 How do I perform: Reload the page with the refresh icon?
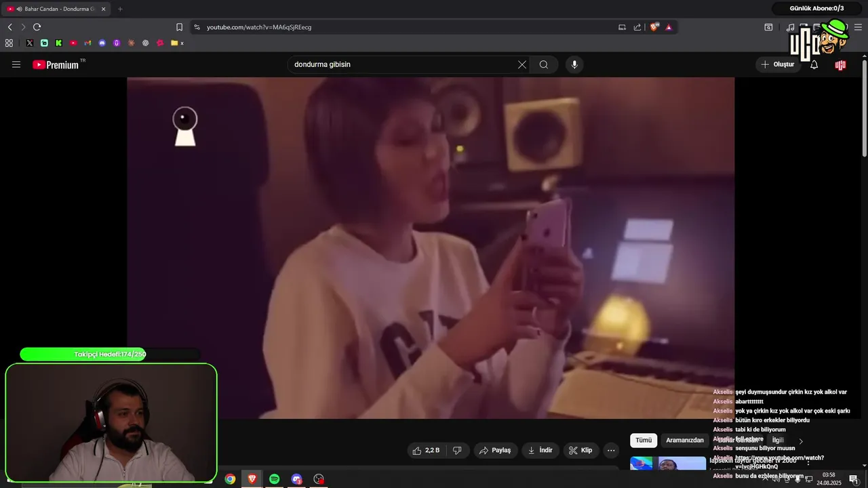37,27
